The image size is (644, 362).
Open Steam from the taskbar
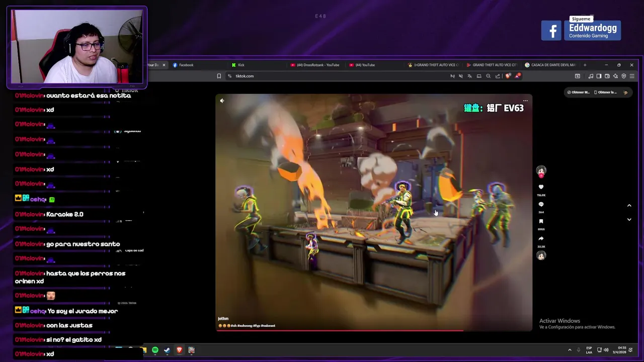point(167,350)
